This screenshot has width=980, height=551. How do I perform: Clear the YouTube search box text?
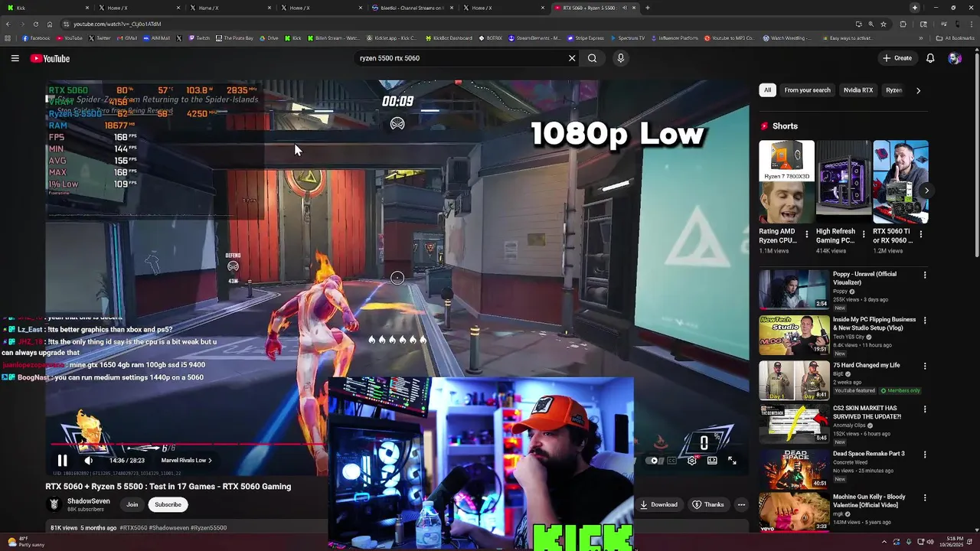tap(571, 58)
